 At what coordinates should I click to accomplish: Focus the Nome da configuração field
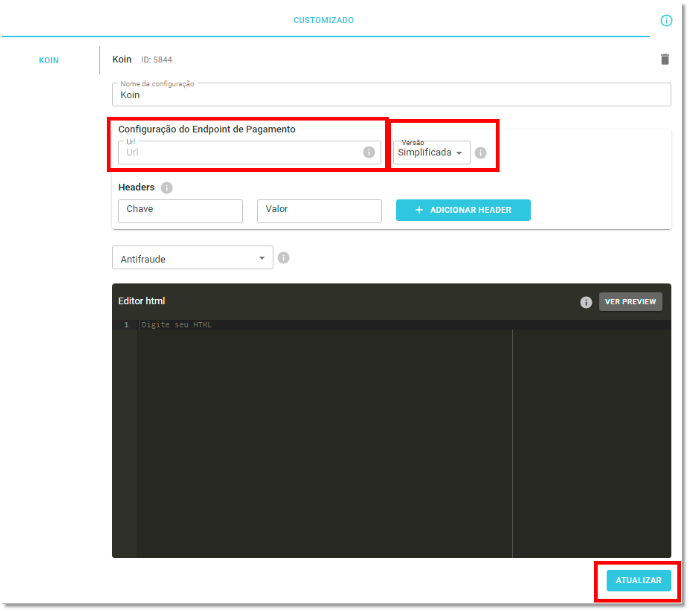pos(391,95)
